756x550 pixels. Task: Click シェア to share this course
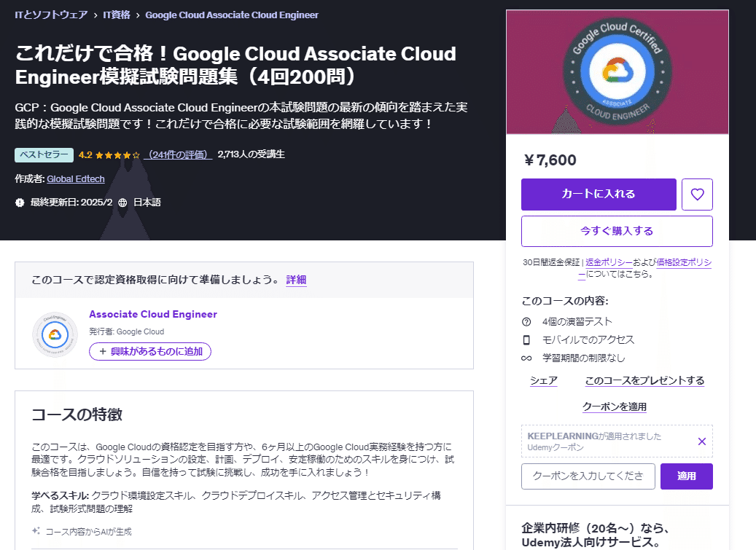click(543, 380)
